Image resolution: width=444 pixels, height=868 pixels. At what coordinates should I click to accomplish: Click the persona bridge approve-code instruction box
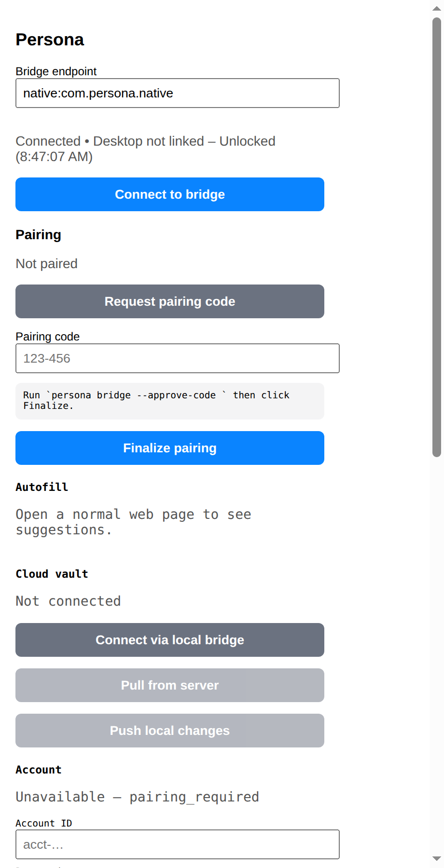[170, 401]
